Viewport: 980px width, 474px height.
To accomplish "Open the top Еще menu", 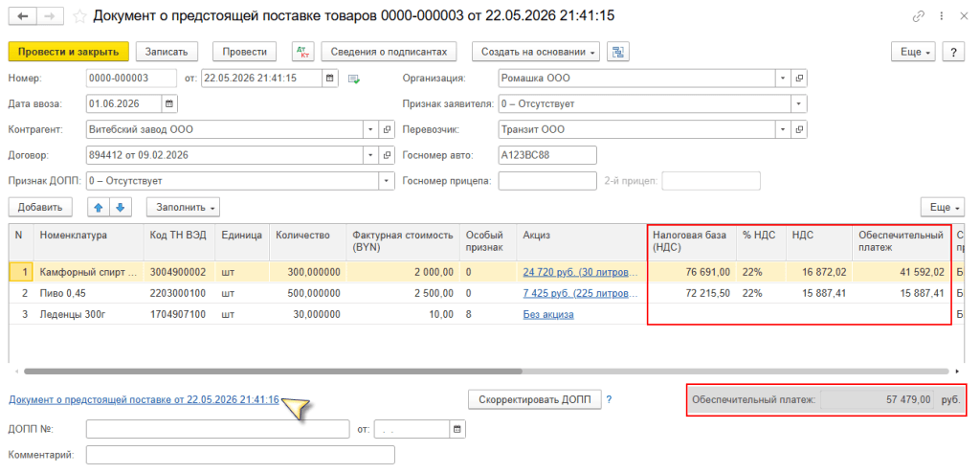I will (x=913, y=52).
